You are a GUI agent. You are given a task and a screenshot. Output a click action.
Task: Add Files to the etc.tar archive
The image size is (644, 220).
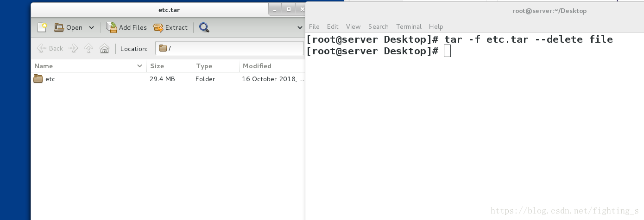[126, 27]
